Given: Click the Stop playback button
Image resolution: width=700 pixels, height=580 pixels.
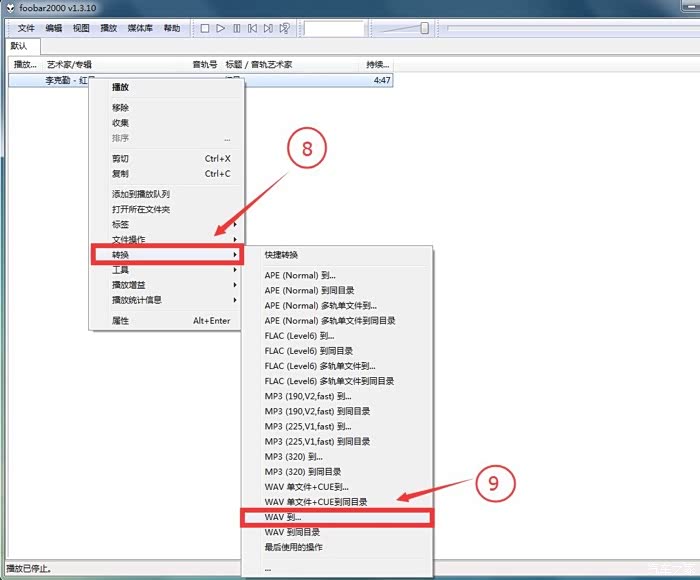Looking at the screenshot, I should [x=205, y=28].
